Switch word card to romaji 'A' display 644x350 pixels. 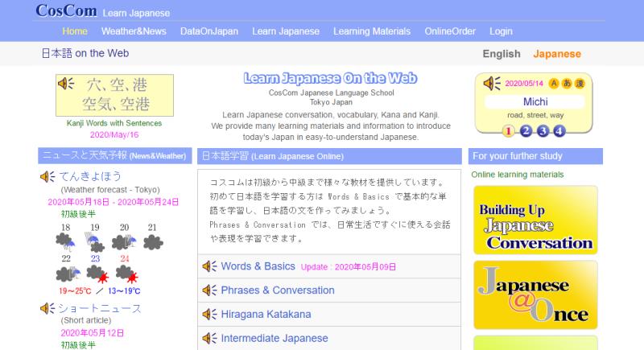coord(555,83)
